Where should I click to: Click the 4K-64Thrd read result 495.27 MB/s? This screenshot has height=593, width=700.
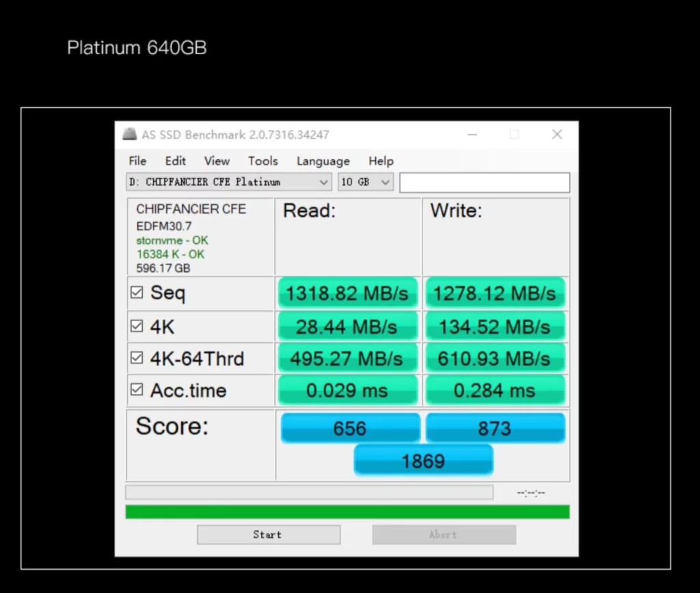click(347, 358)
